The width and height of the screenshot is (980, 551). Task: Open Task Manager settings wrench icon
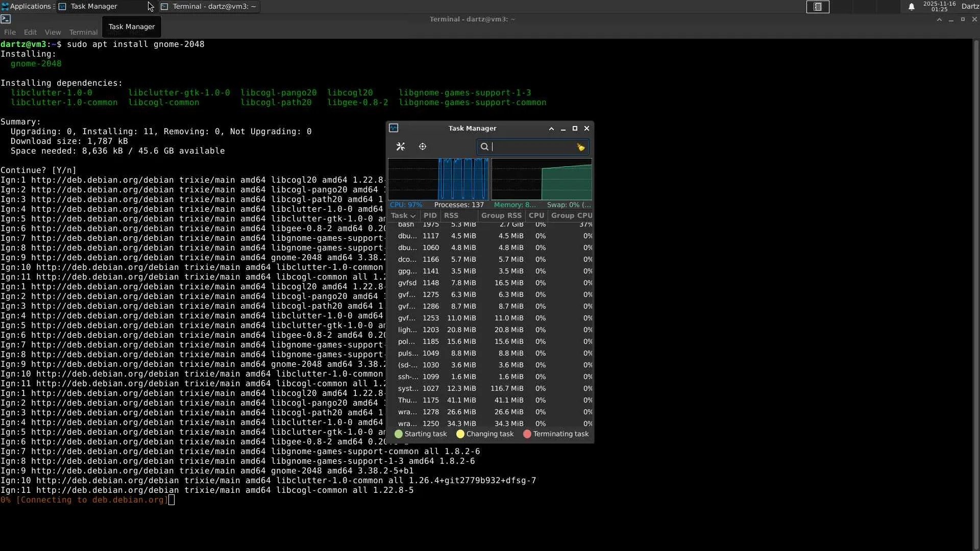click(x=401, y=147)
